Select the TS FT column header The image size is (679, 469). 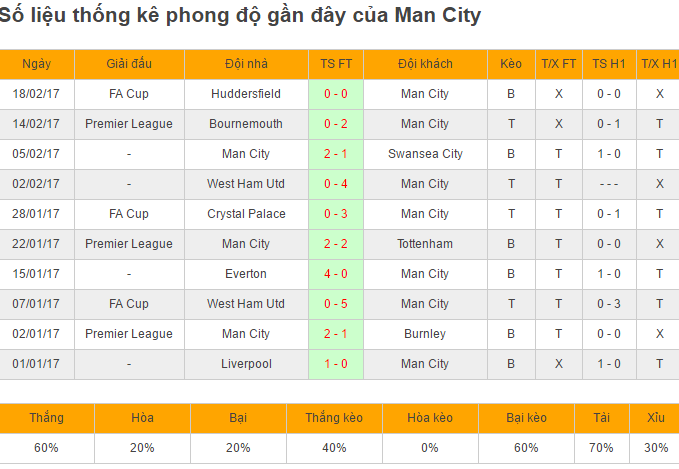coord(336,64)
